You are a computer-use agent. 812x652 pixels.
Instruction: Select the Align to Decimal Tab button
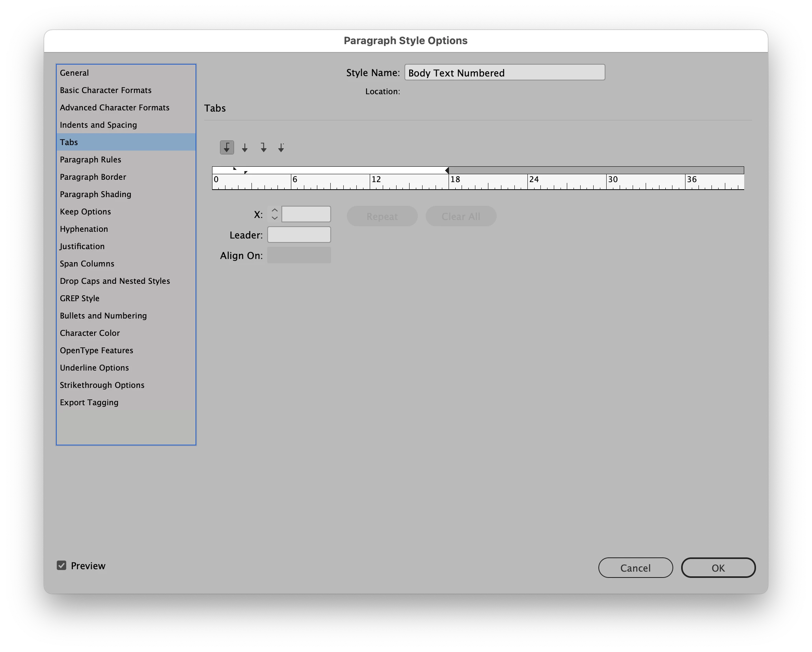(x=281, y=148)
